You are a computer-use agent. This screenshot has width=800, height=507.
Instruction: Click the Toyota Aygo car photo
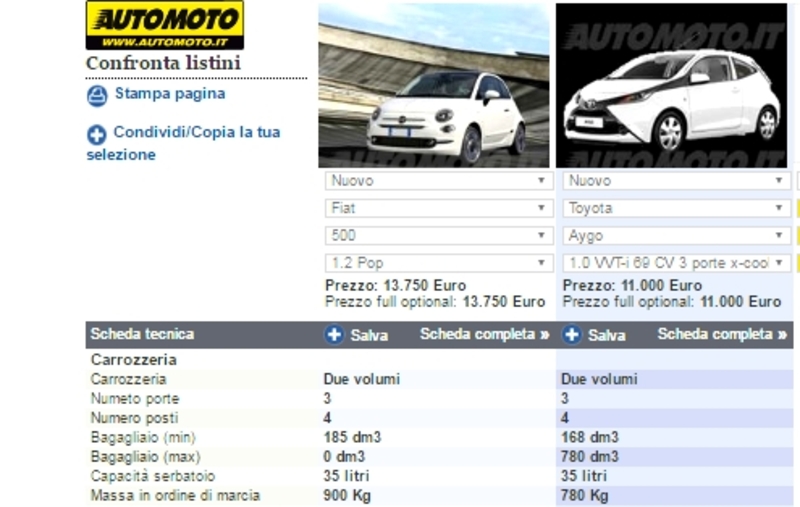(671, 86)
